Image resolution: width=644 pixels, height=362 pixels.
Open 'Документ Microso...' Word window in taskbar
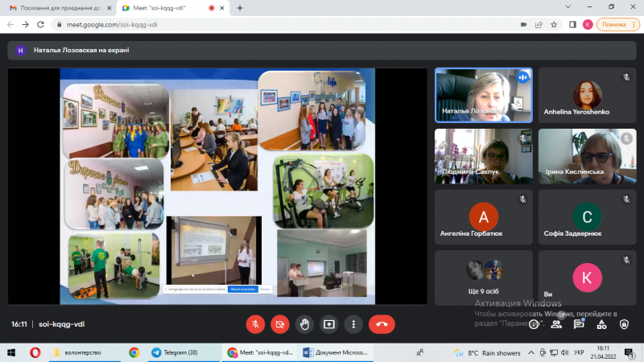(x=336, y=352)
